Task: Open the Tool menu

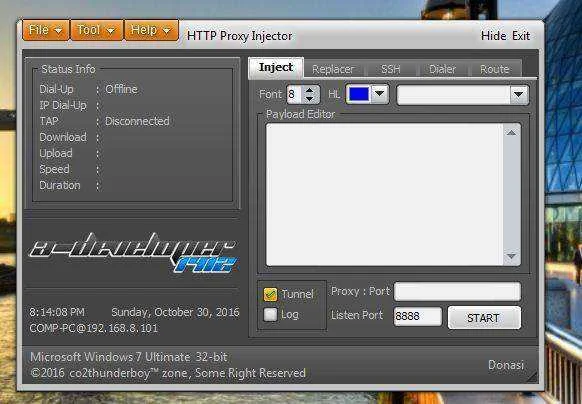Action: pyautogui.click(x=97, y=30)
